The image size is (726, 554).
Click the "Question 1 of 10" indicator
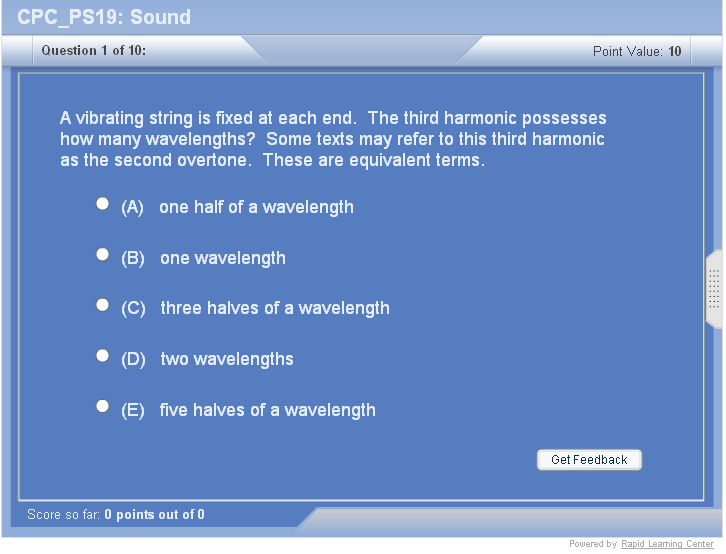click(94, 50)
